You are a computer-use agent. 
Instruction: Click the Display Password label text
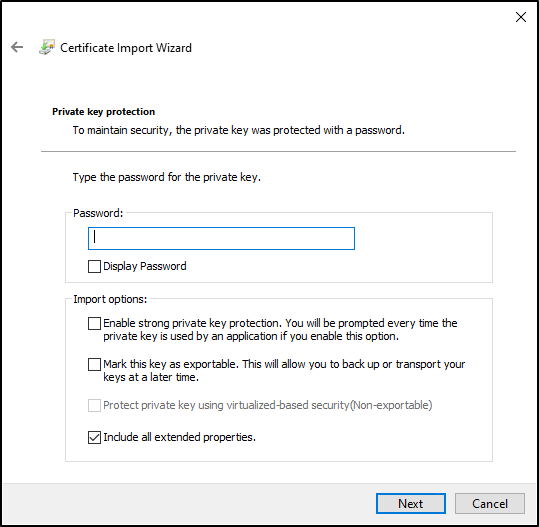(145, 266)
